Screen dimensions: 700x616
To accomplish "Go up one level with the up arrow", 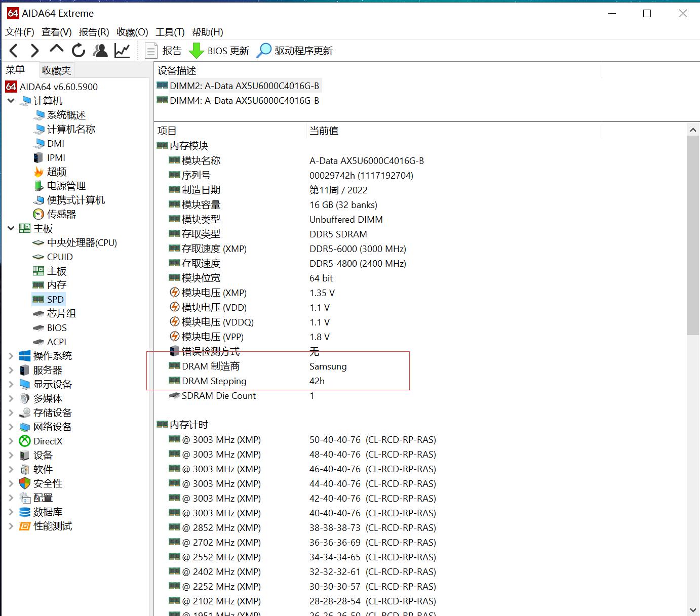I will [56, 50].
